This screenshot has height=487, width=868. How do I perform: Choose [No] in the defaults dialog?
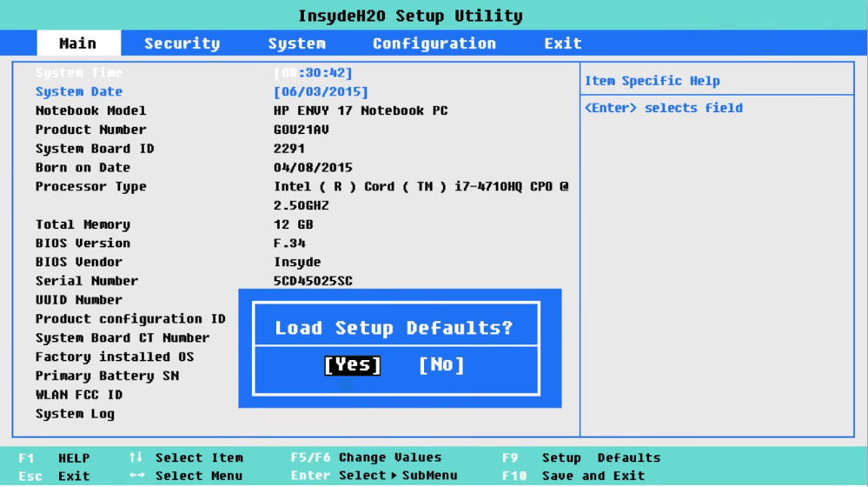click(441, 364)
